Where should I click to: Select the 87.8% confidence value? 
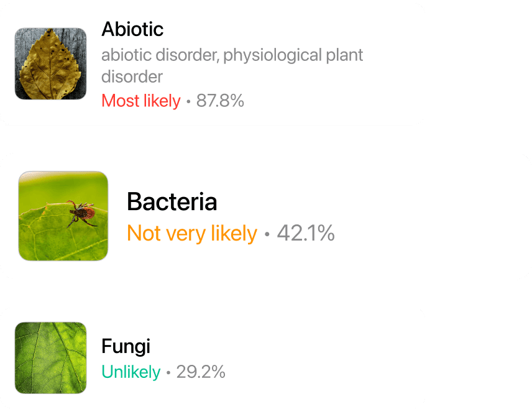(221, 101)
